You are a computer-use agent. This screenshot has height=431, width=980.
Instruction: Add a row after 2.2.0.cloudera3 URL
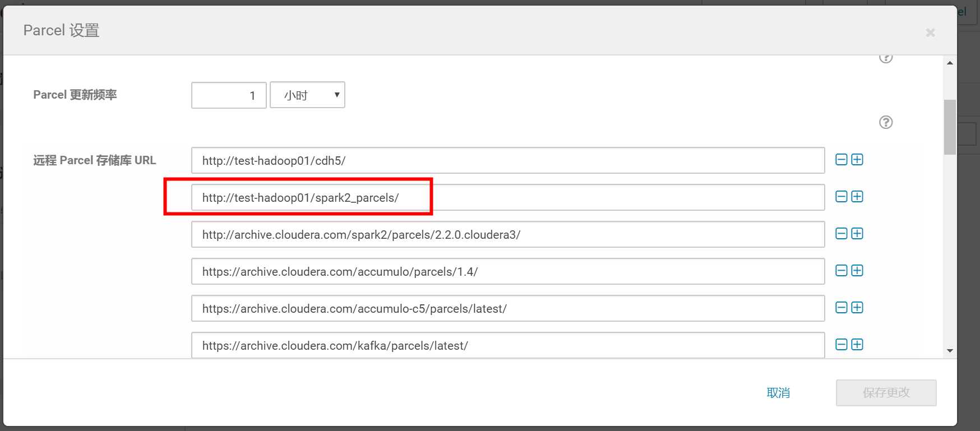point(857,234)
